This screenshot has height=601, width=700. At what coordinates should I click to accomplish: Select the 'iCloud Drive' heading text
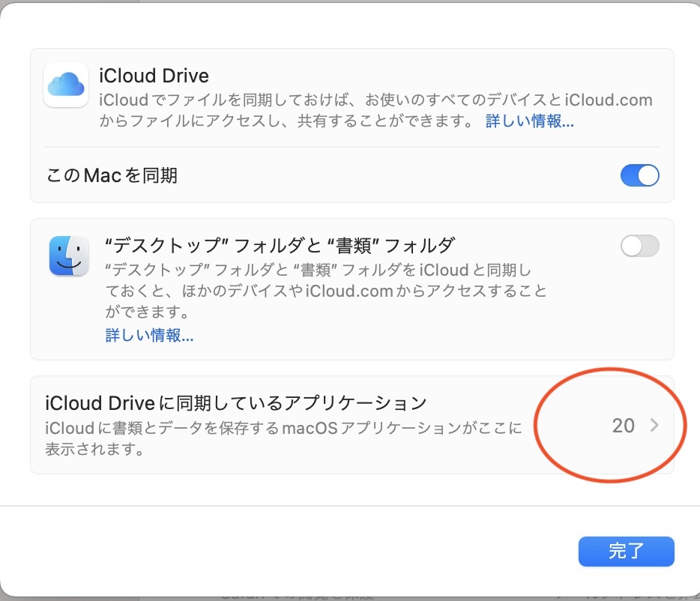tap(154, 76)
